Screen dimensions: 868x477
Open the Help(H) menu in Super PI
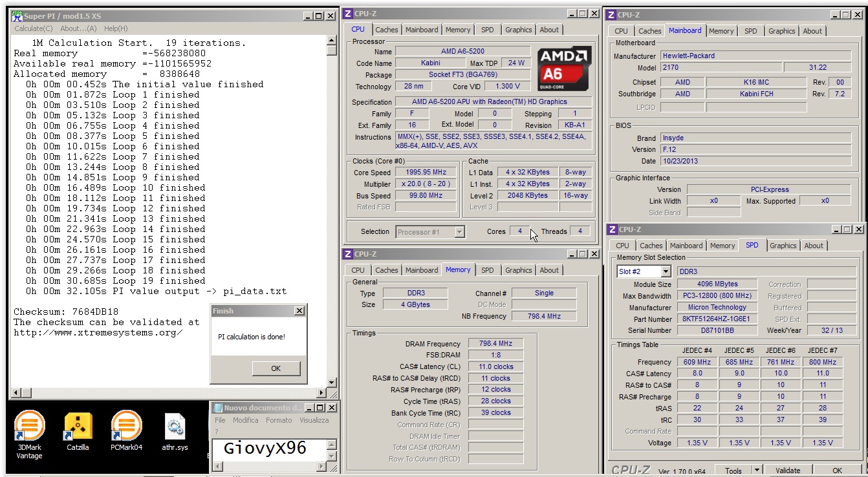point(116,28)
